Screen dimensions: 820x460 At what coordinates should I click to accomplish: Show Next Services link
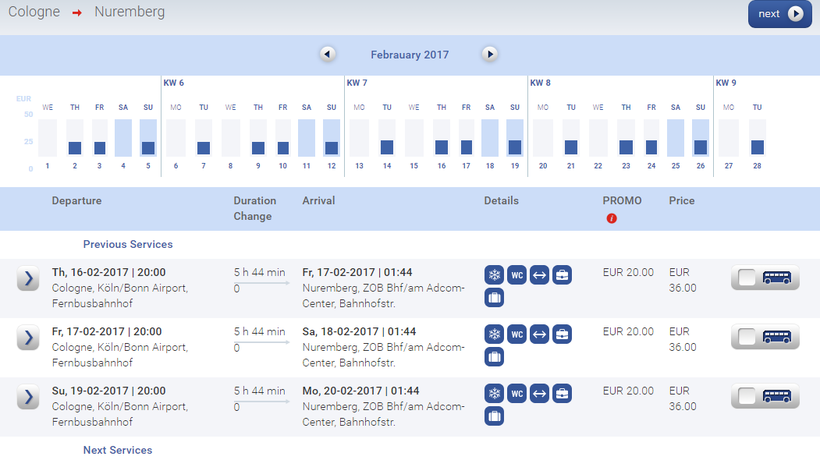pyautogui.click(x=117, y=450)
